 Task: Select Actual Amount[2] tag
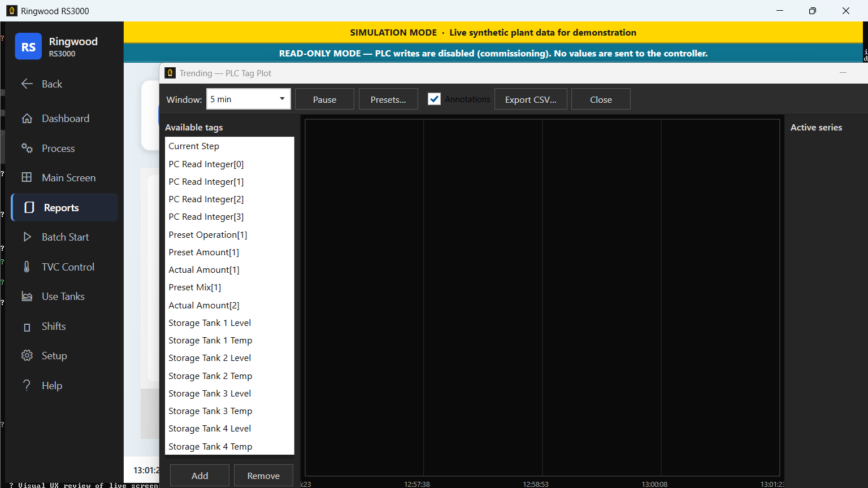tap(229, 306)
